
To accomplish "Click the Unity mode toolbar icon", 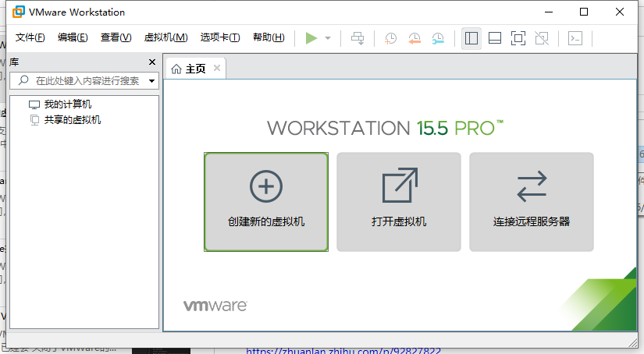I will point(542,38).
